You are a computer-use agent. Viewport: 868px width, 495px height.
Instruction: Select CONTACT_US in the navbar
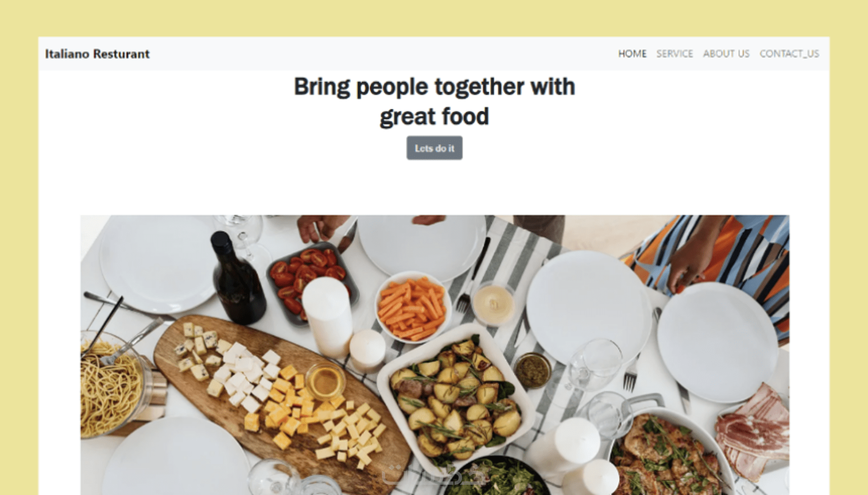point(789,54)
